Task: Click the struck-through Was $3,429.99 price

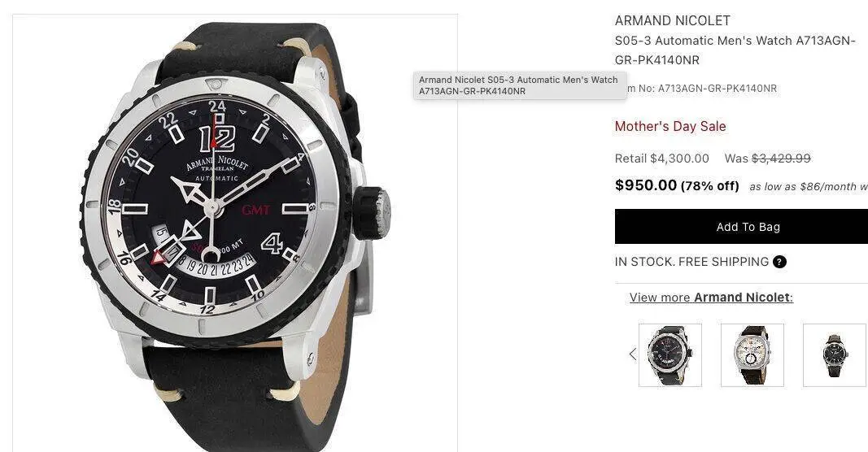Action: tap(768, 159)
